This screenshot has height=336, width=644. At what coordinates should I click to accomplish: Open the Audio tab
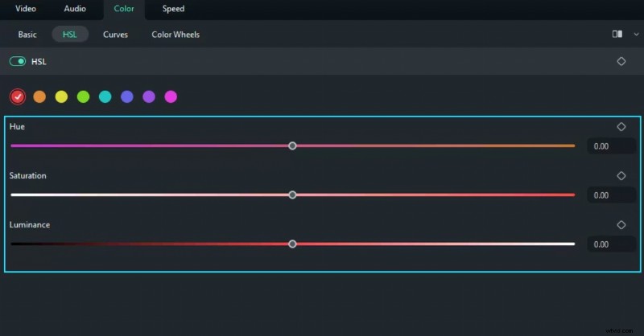pyautogui.click(x=75, y=9)
